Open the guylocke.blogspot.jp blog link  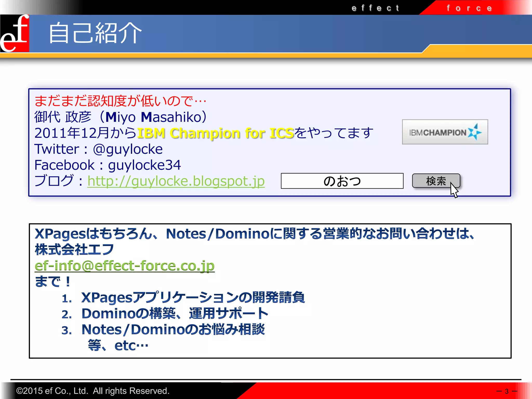(x=176, y=181)
